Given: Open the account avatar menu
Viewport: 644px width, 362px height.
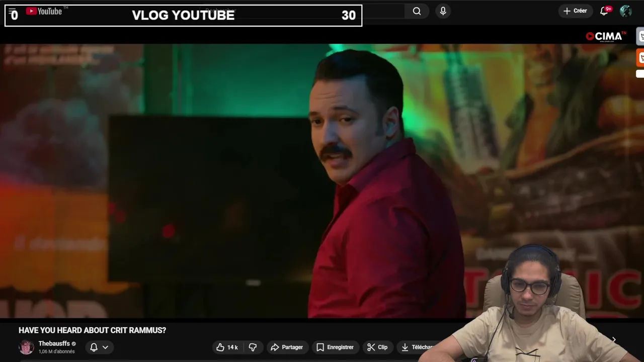Looking at the screenshot, I should point(625,11).
